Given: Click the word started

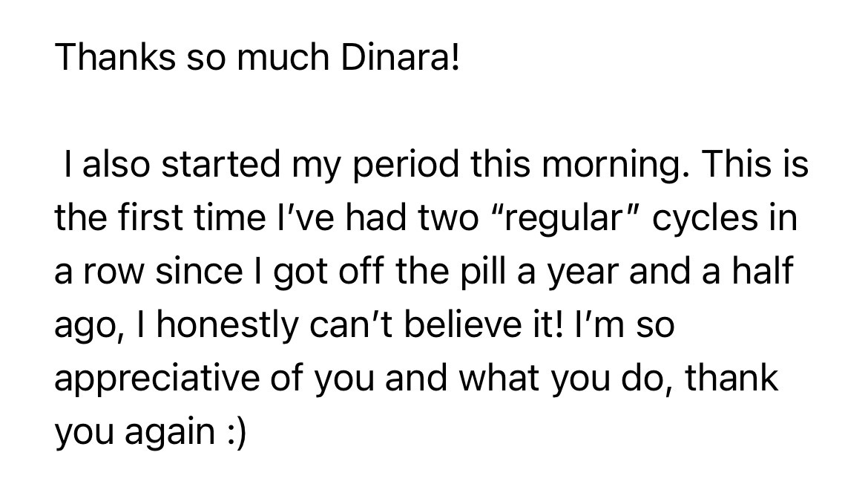Looking at the screenshot, I should coord(221,166).
